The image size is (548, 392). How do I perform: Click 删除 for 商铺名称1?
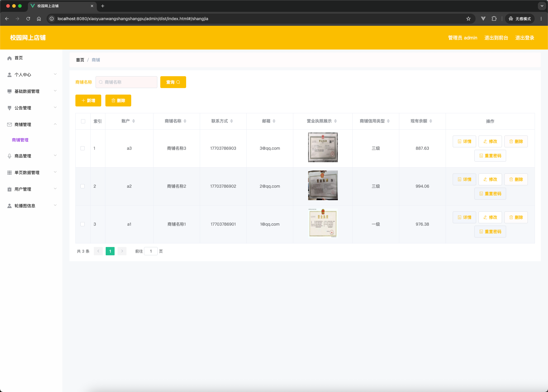tap(516, 217)
